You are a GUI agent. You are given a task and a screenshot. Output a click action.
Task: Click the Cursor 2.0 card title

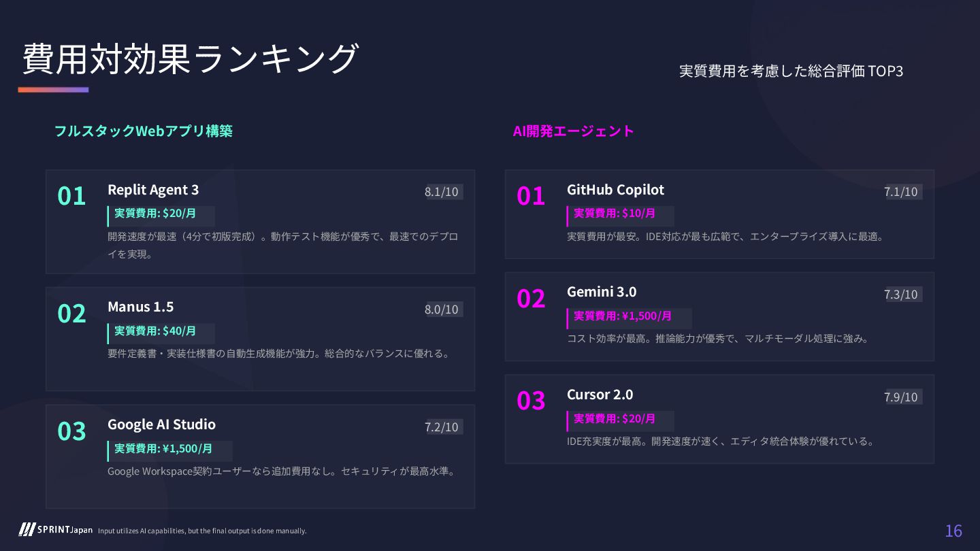(x=600, y=395)
